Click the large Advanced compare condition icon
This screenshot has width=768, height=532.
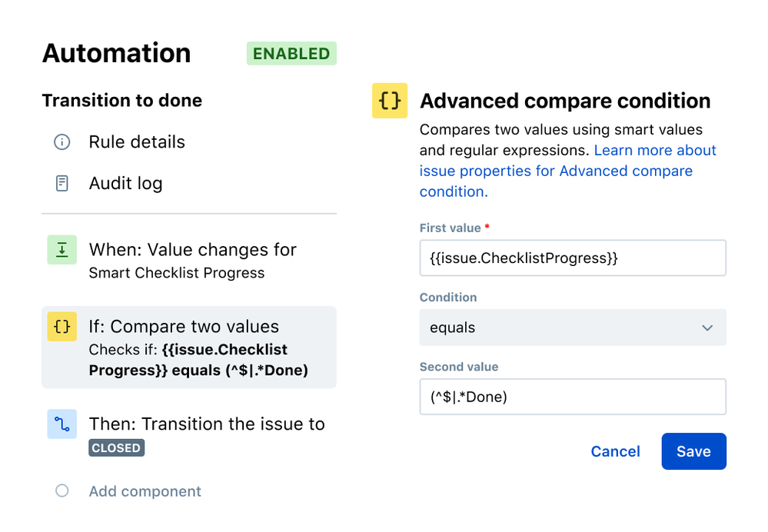pyautogui.click(x=390, y=101)
